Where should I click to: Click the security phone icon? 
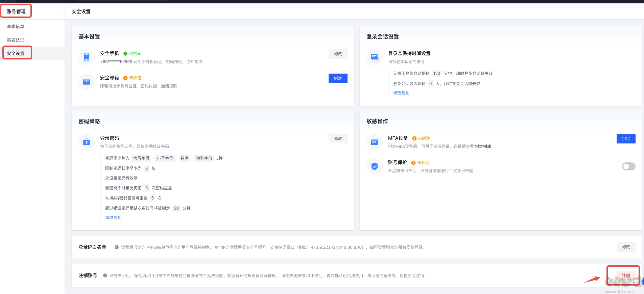point(87,57)
